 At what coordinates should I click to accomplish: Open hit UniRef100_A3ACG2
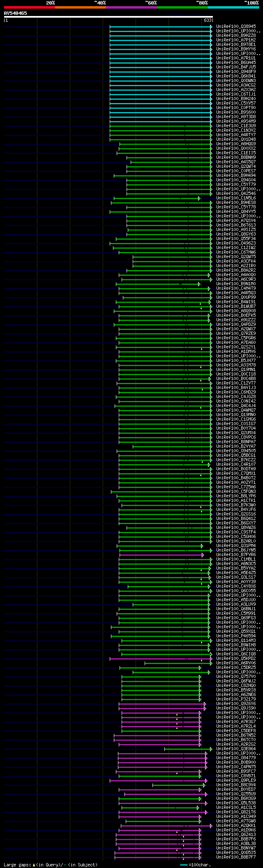click(236, 85)
